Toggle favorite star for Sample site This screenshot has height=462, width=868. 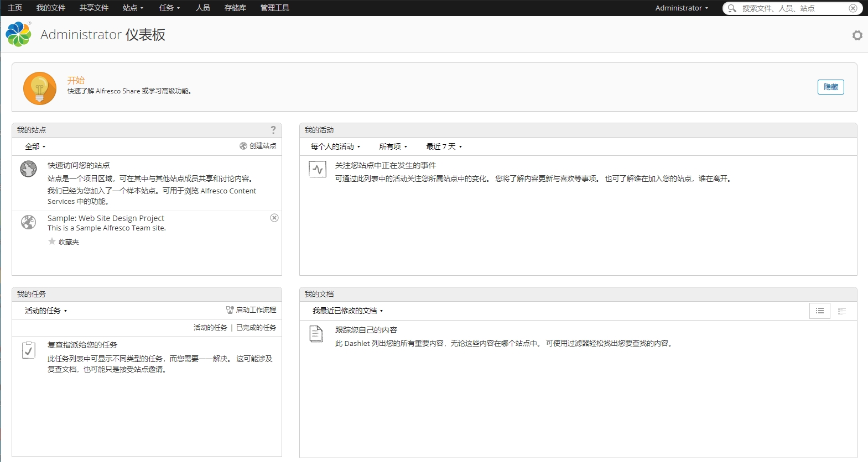52,242
